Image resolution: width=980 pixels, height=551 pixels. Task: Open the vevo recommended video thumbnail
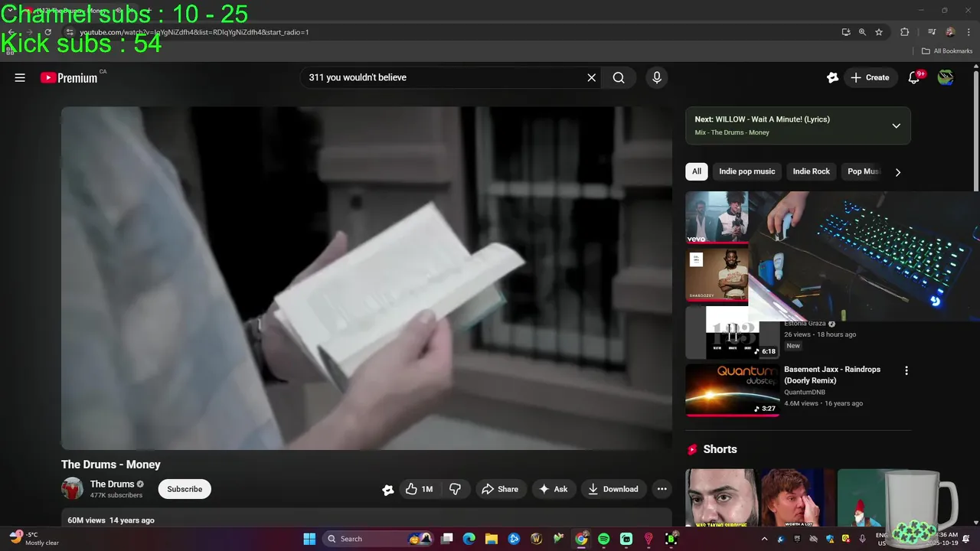click(717, 217)
